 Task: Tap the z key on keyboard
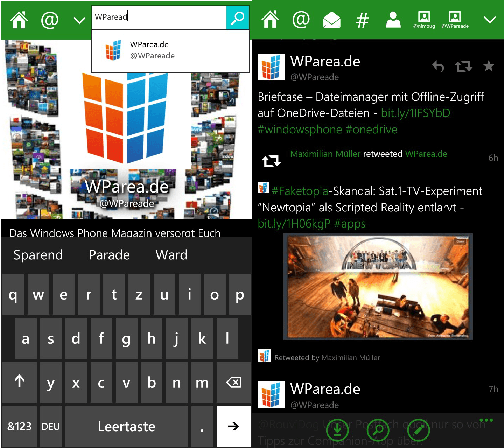[139, 294]
